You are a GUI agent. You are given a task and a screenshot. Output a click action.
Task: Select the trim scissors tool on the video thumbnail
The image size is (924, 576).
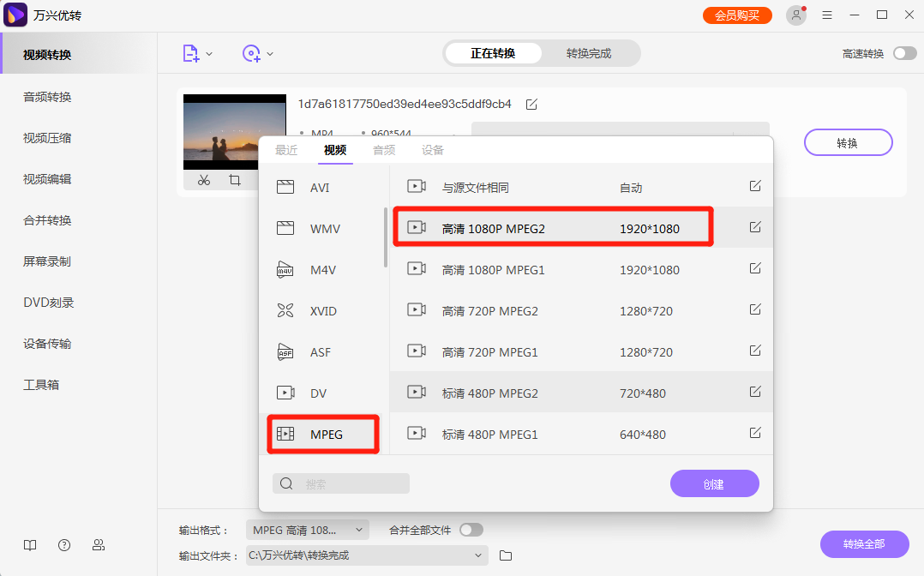pyautogui.click(x=203, y=180)
